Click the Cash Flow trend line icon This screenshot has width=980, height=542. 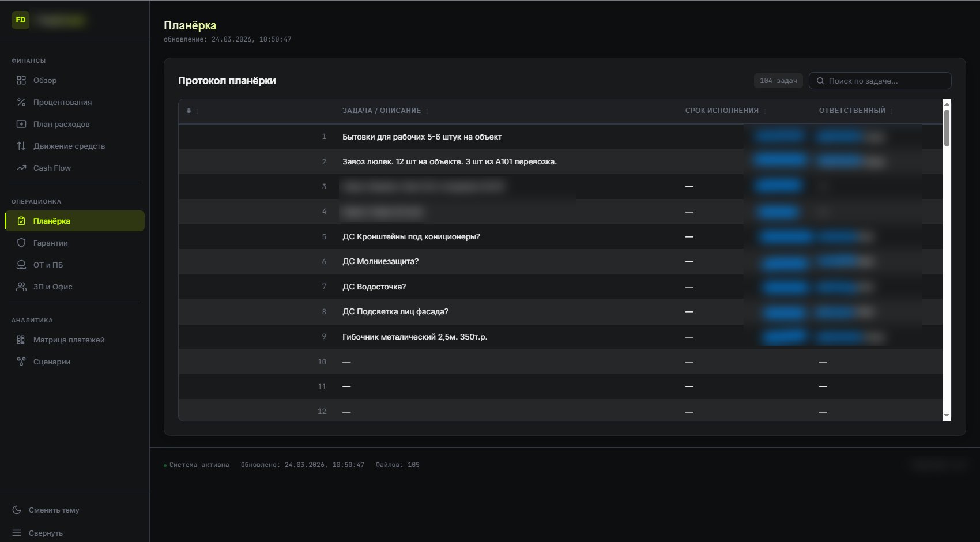[x=21, y=168]
